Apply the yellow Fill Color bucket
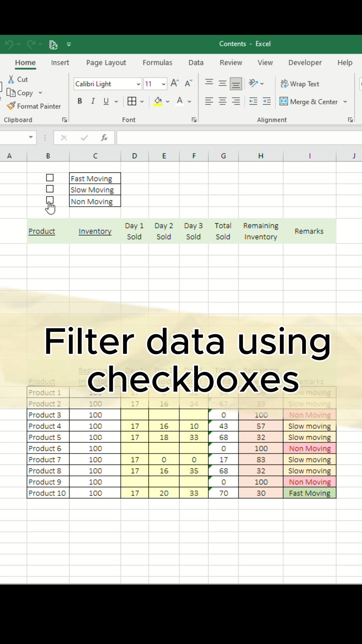 coord(158,101)
